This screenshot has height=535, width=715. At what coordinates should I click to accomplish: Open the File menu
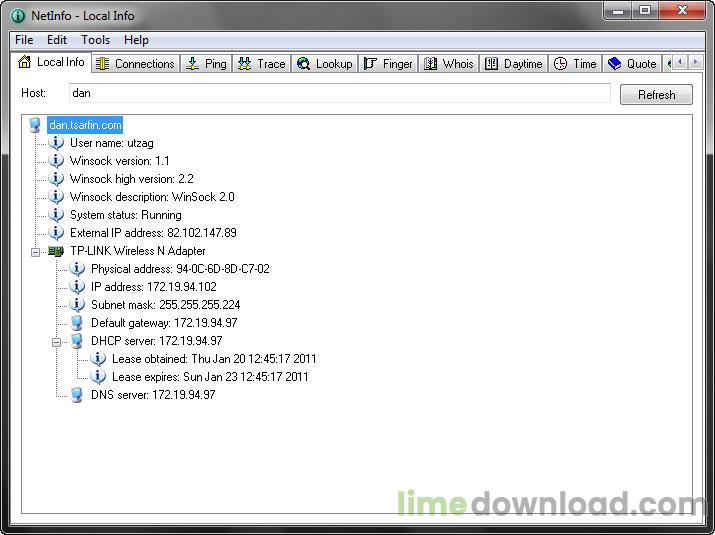click(24, 40)
